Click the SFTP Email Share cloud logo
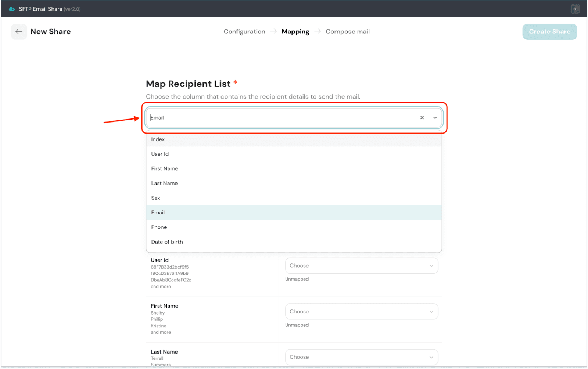 point(12,9)
